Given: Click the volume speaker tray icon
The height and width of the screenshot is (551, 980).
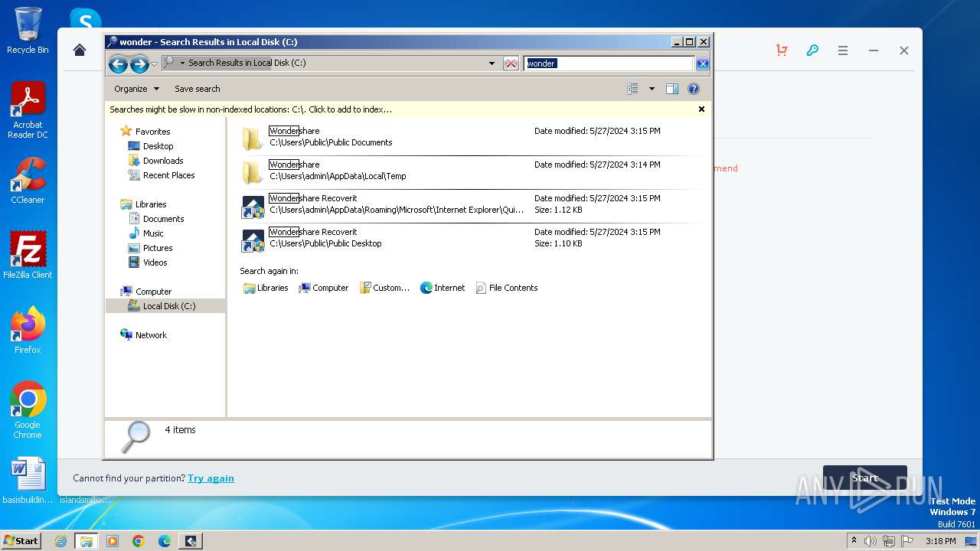Looking at the screenshot, I should 871,541.
